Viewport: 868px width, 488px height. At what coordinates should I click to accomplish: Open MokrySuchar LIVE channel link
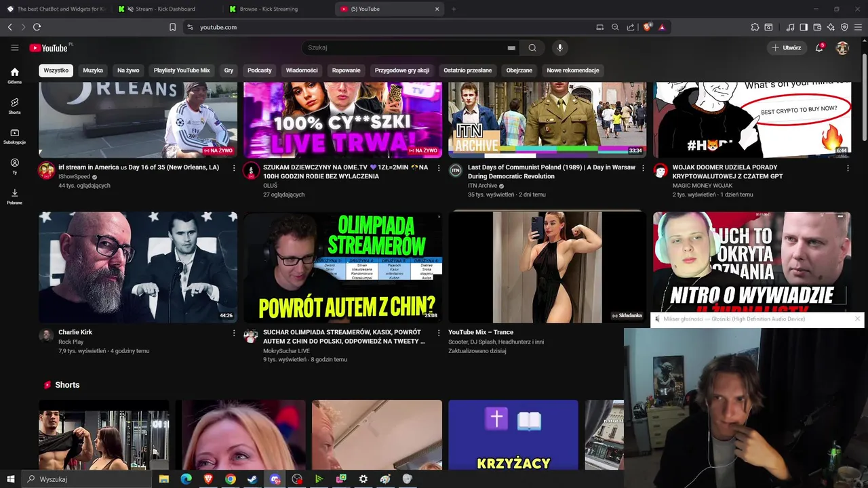(x=286, y=351)
